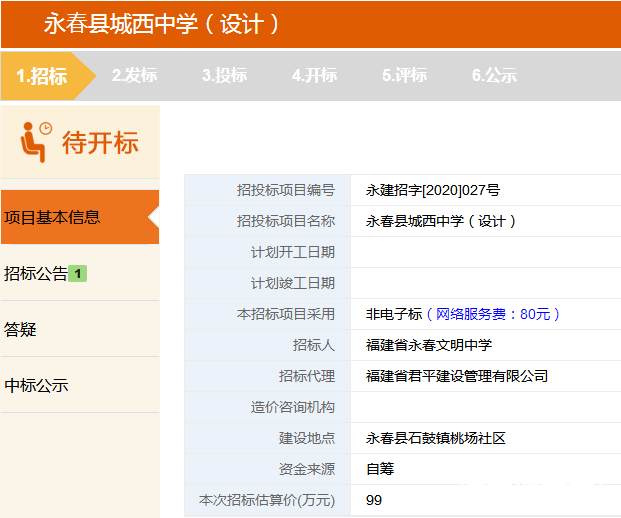
Task: Click the 网络服务费：80元 link
Action: click(493, 314)
